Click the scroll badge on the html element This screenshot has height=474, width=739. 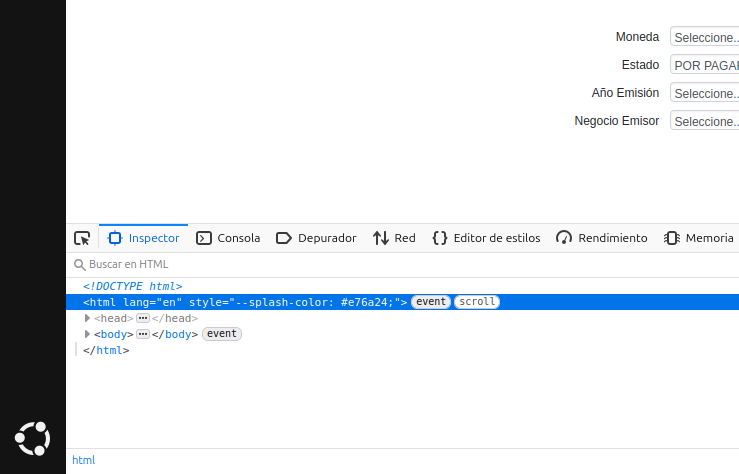click(x=477, y=302)
